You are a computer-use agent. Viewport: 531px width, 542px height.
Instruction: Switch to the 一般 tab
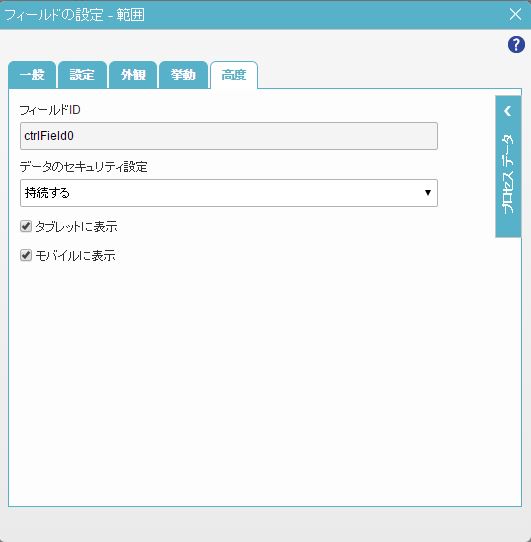[32, 75]
